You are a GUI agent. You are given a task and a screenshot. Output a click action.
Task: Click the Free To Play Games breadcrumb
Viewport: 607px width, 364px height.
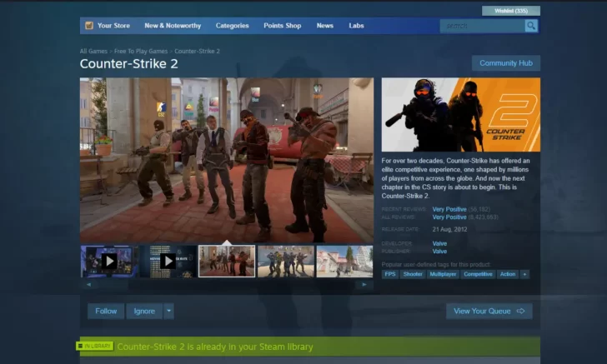click(x=141, y=51)
